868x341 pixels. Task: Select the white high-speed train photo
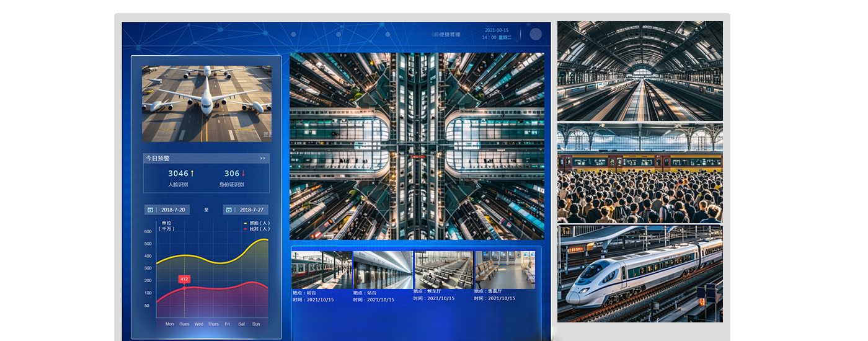click(640, 274)
